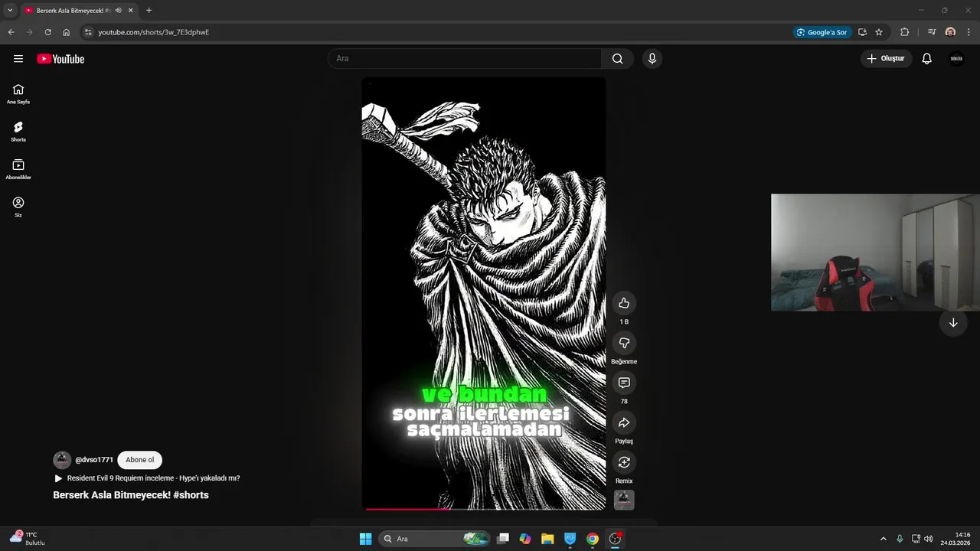The width and height of the screenshot is (980, 551).
Task: View site information icon in address bar
Action: click(88, 32)
